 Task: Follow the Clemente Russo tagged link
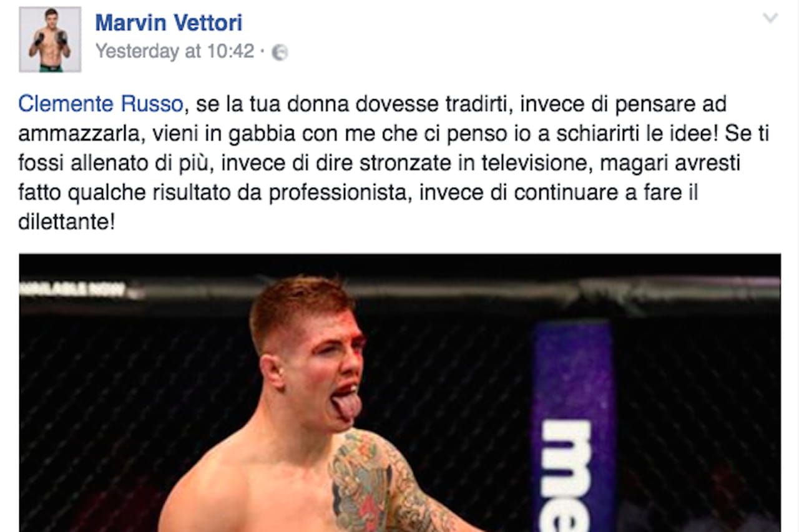[x=100, y=104]
